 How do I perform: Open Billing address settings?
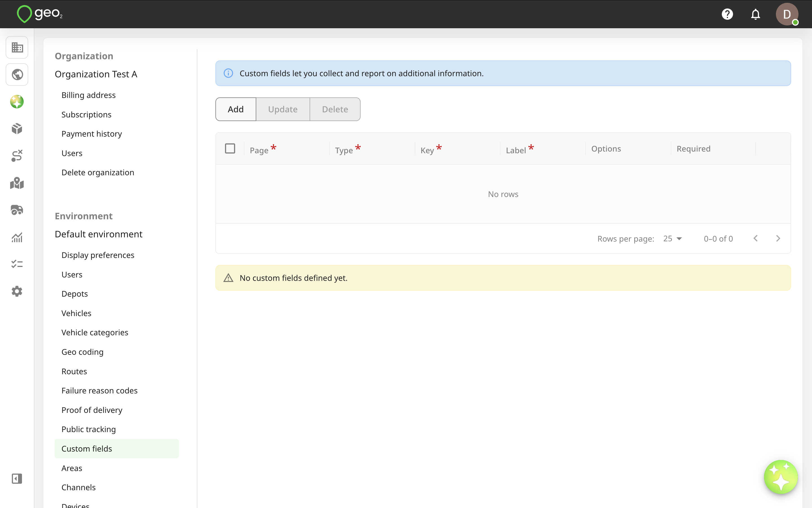pos(89,95)
